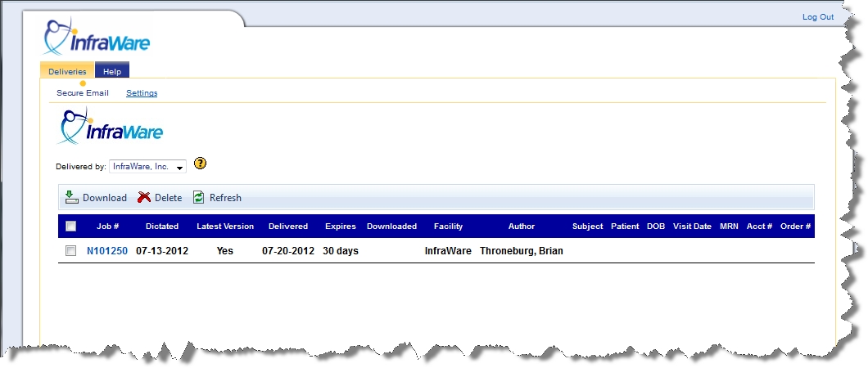This screenshot has width=868, height=368.
Task: Check the box for job N101250
Action: coord(71,251)
